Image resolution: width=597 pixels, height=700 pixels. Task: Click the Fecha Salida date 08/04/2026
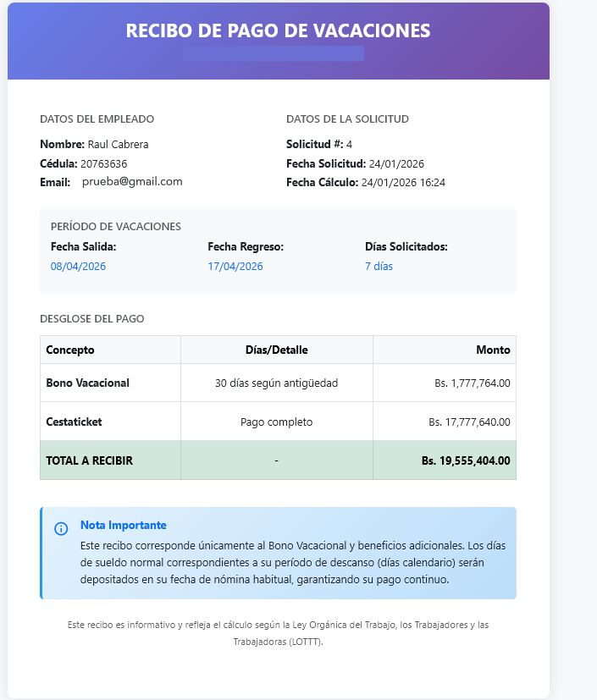tap(78, 266)
